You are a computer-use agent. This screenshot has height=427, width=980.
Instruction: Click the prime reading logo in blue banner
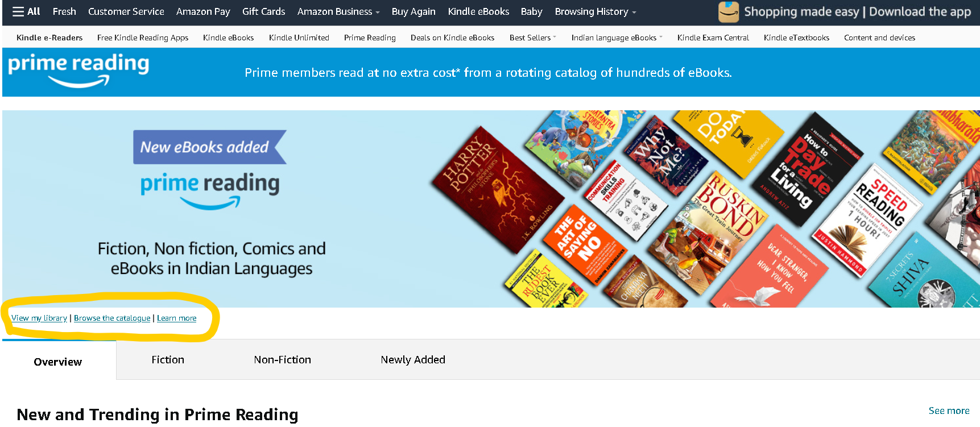[x=78, y=71]
